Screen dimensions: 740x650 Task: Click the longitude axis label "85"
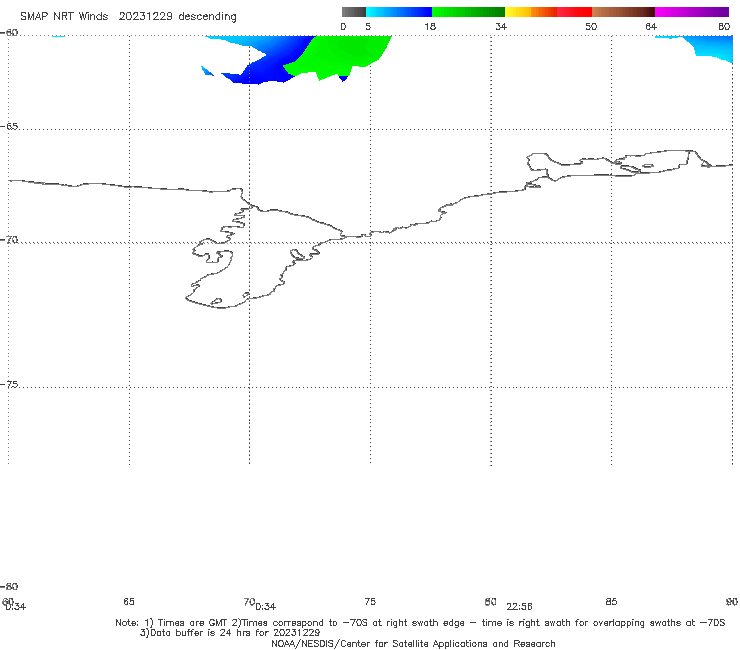click(611, 601)
